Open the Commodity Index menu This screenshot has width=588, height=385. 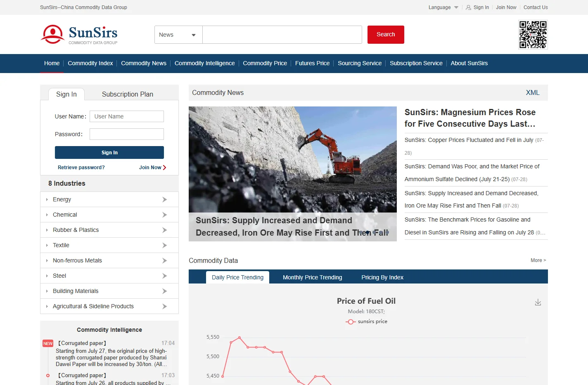pos(90,63)
